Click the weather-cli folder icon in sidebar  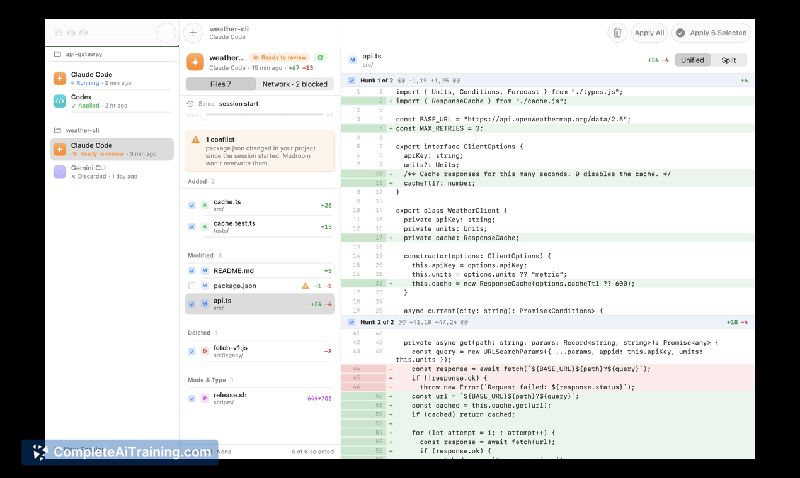57,130
